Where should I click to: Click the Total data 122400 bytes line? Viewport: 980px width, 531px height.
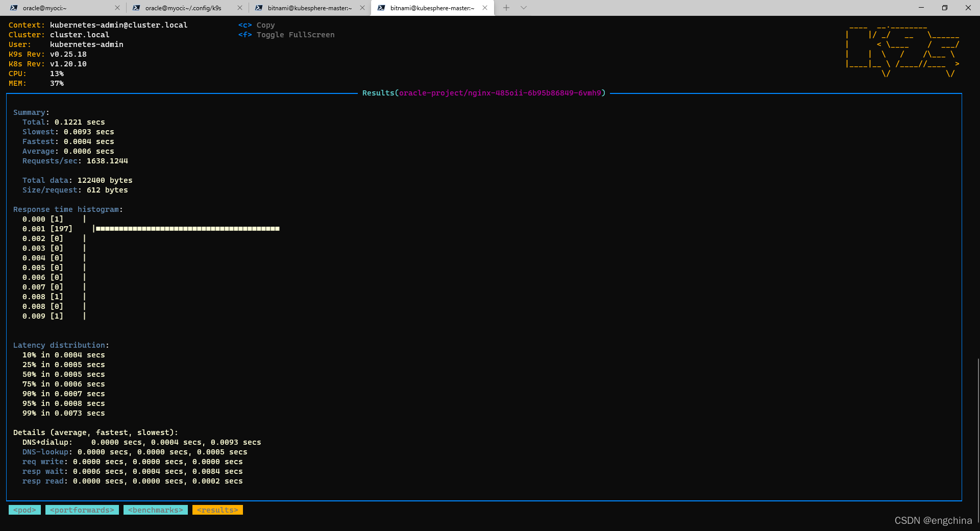tap(78, 180)
